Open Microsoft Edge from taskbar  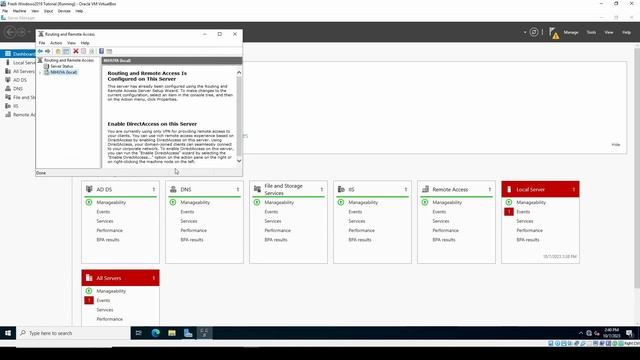[x=156, y=333]
